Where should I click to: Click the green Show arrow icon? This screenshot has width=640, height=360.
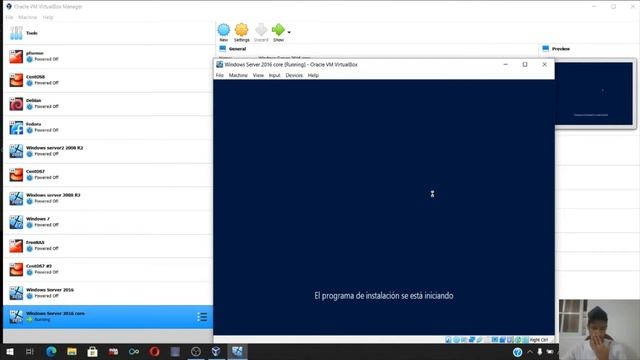[x=278, y=30]
